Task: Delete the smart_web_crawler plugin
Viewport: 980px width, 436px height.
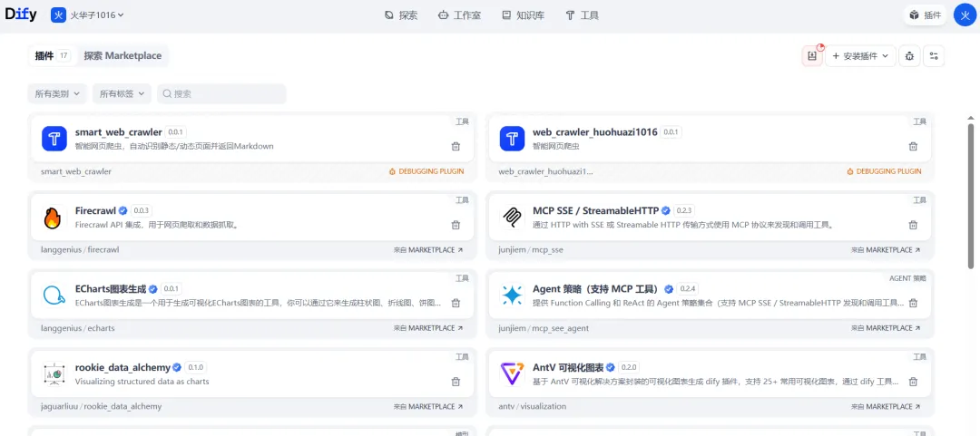Action: 456,146
